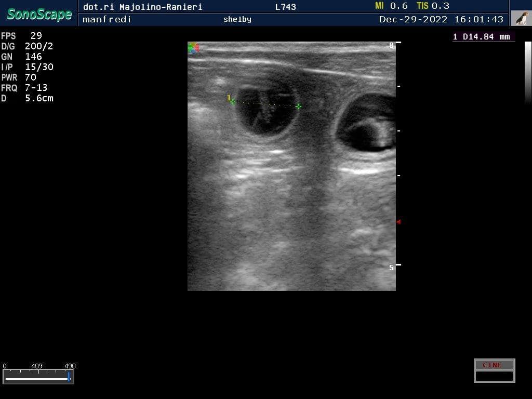The width and height of the screenshot is (532, 399).
Task: Click the ultrasound scan image
Action: pyautogui.click(x=292, y=166)
